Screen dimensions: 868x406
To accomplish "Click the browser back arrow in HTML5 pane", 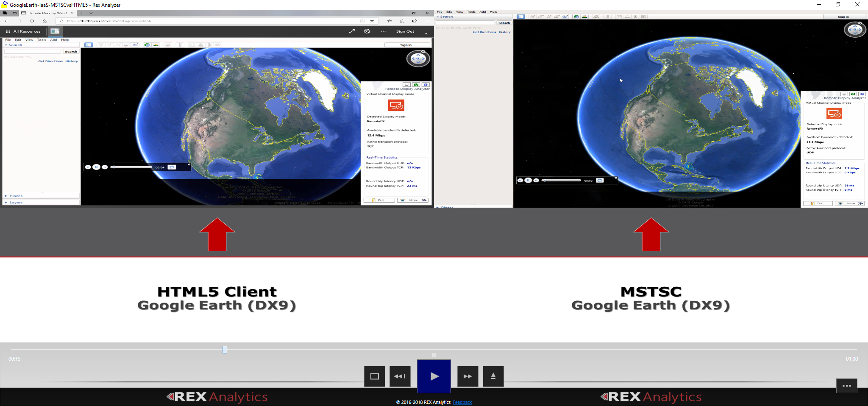I will point(6,21).
